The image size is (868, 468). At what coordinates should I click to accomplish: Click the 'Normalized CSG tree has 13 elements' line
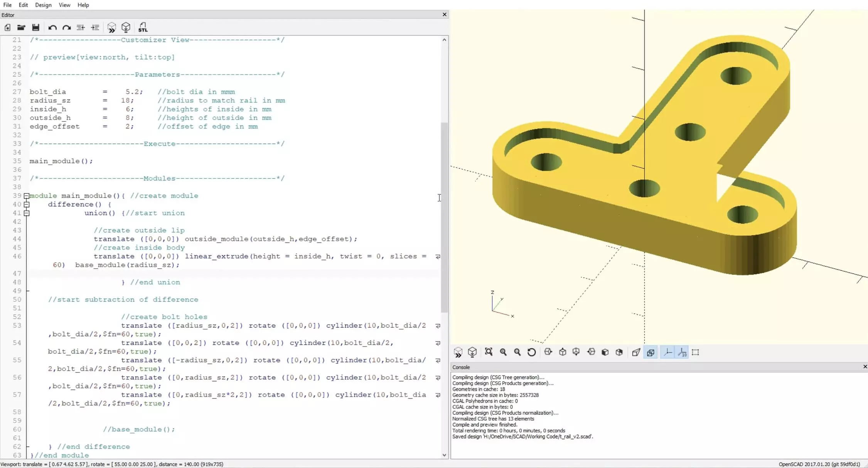click(x=493, y=419)
